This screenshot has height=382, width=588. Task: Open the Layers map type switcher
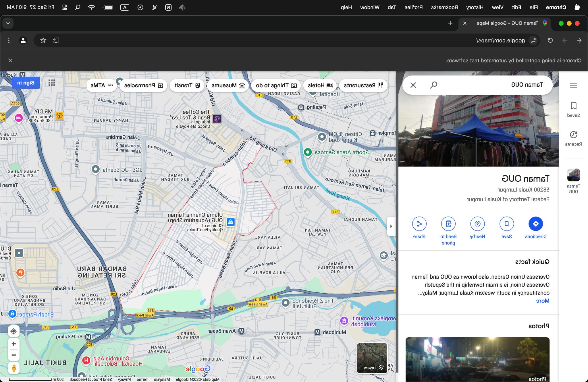pos(372,358)
